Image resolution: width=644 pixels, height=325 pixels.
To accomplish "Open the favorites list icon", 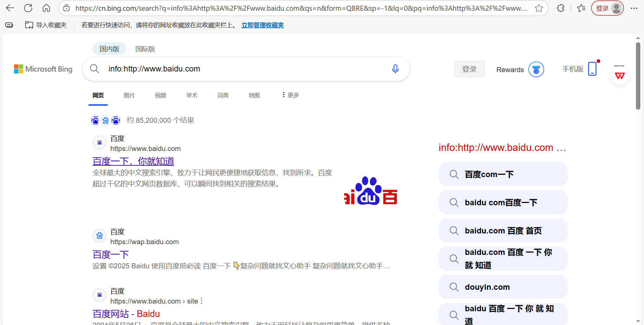I will click(581, 8).
